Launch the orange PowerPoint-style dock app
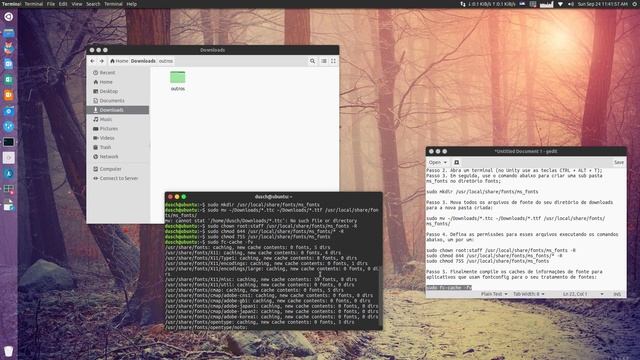 pos(8,95)
